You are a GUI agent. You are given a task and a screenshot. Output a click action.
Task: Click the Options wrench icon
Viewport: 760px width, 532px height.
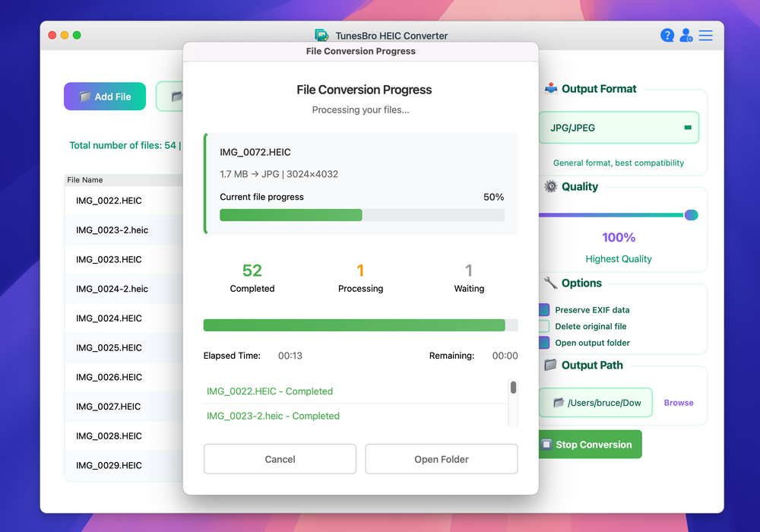tap(550, 283)
